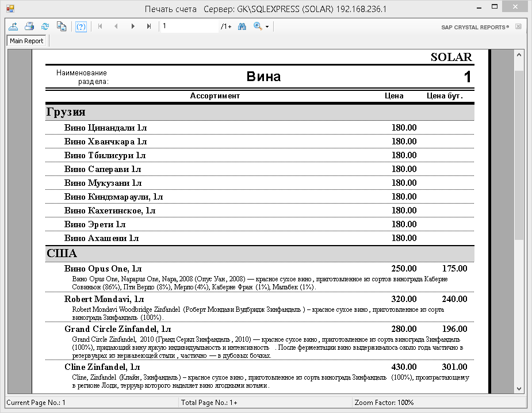The height and width of the screenshot is (413, 532).
Task: Go to the previous page
Action: 116,26
